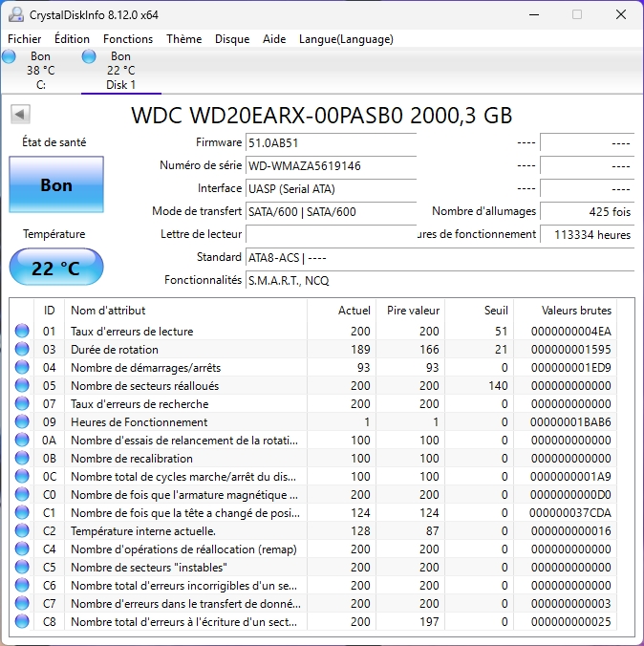This screenshot has width=644, height=646.
Task: Click status orb of attribute 04 row
Action: point(22,367)
